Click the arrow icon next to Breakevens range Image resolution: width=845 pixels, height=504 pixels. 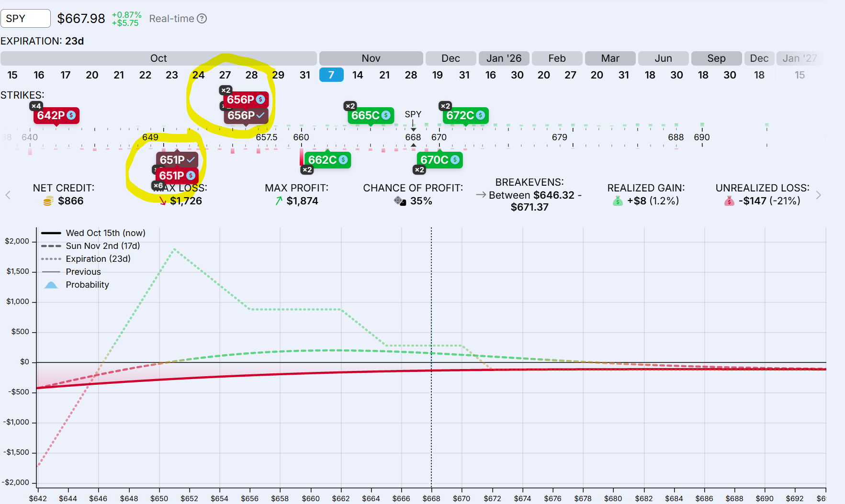[481, 195]
